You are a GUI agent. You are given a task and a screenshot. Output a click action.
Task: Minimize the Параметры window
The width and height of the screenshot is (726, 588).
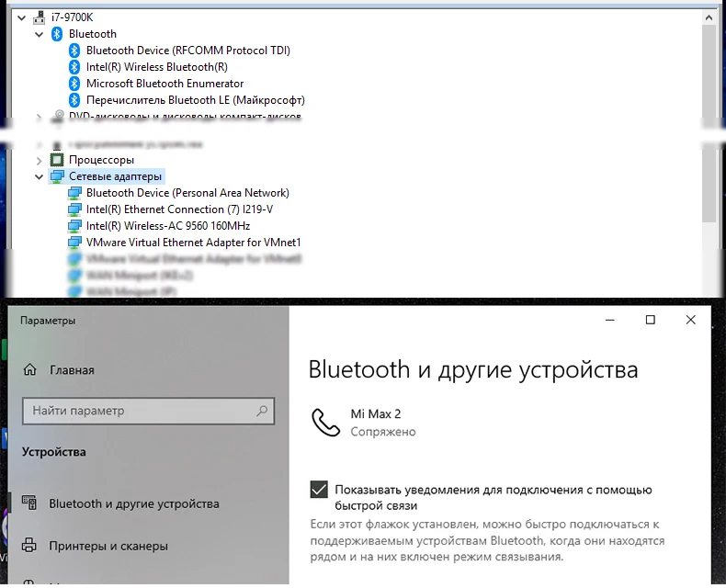(610, 320)
